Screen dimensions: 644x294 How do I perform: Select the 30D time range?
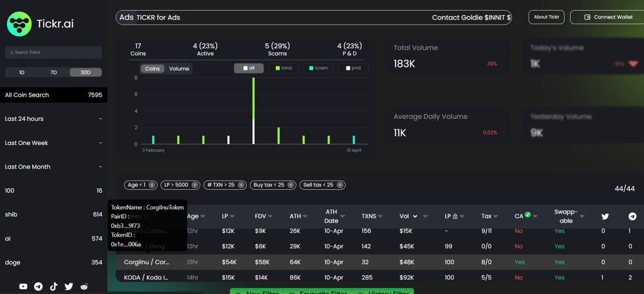[x=85, y=72]
